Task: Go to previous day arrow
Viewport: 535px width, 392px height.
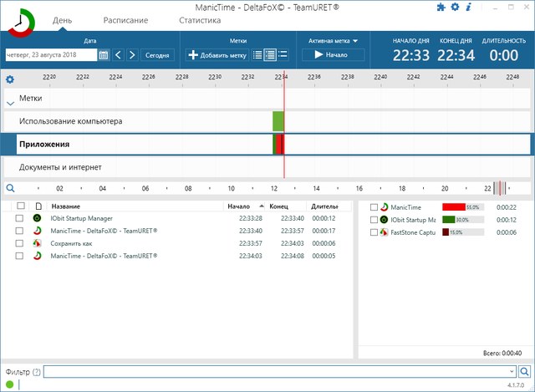Action: 118,55
